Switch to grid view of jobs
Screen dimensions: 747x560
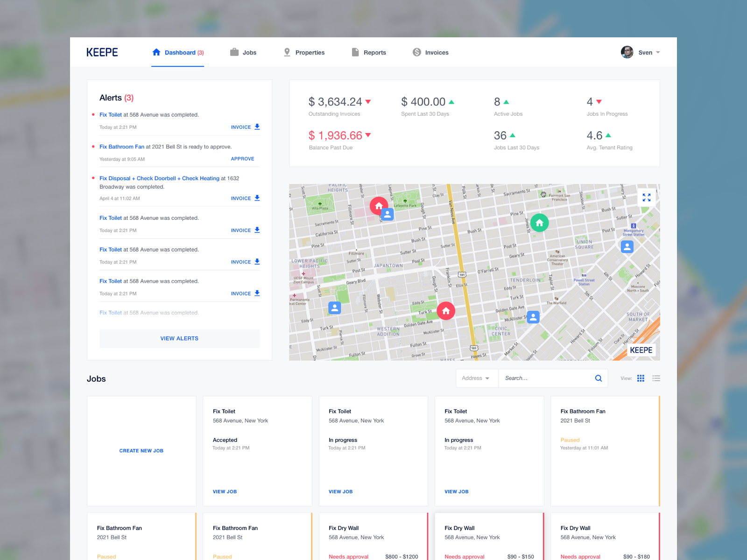click(641, 378)
